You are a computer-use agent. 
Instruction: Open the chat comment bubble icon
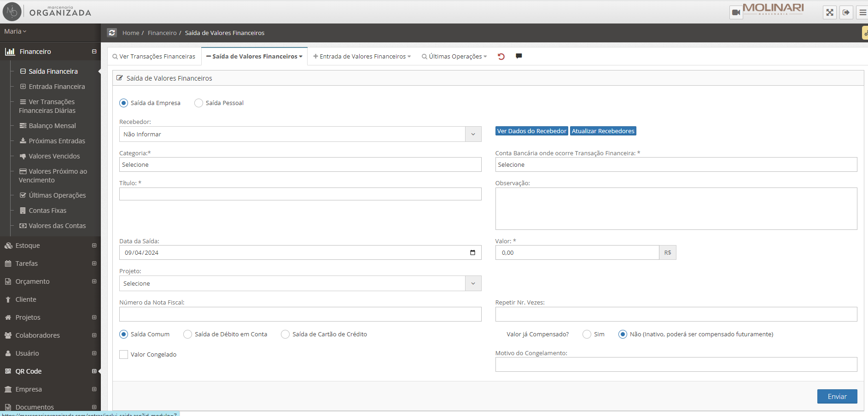pyautogui.click(x=518, y=56)
